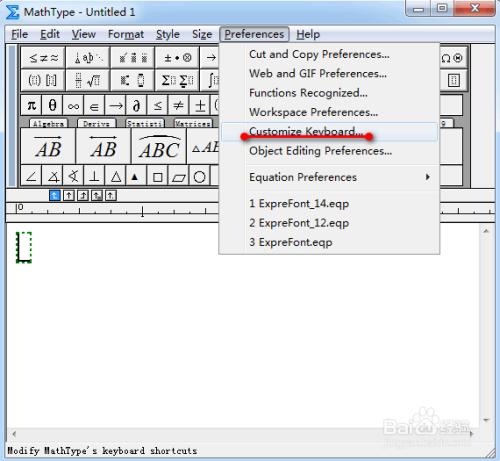Choose Web and GIF Preferences

329,73
